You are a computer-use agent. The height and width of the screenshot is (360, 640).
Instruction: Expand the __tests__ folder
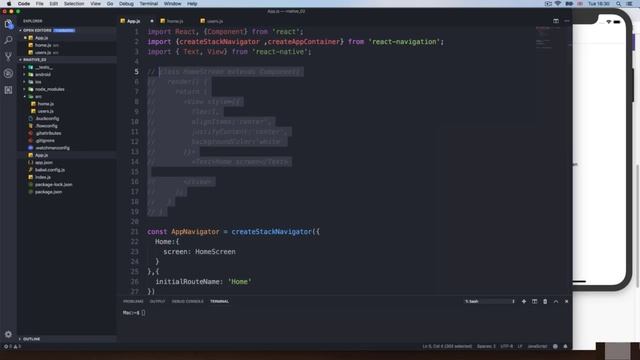(x=43, y=67)
